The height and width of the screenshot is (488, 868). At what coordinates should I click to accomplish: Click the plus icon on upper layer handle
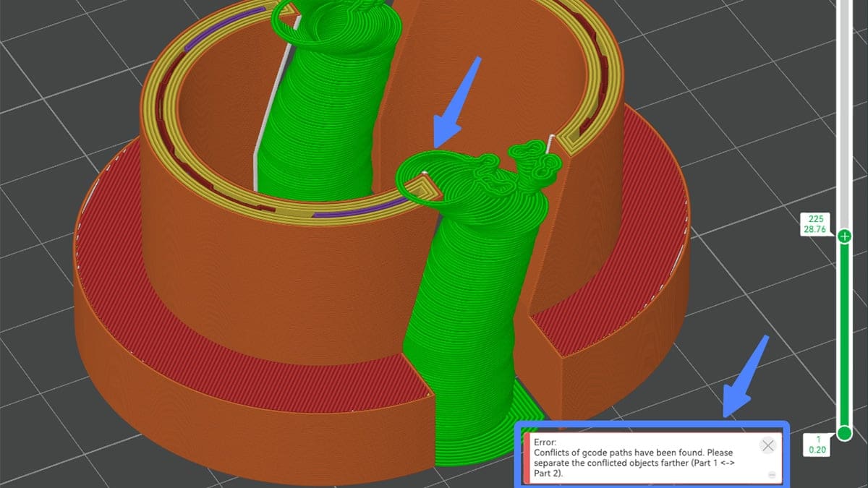pos(843,236)
